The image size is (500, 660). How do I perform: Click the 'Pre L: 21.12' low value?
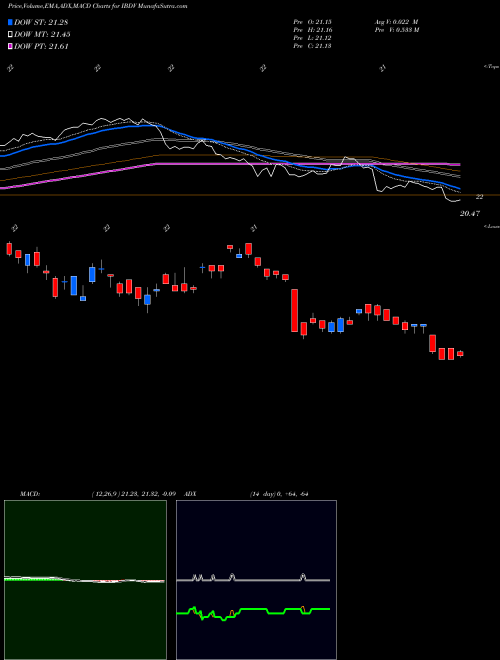[313, 38]
